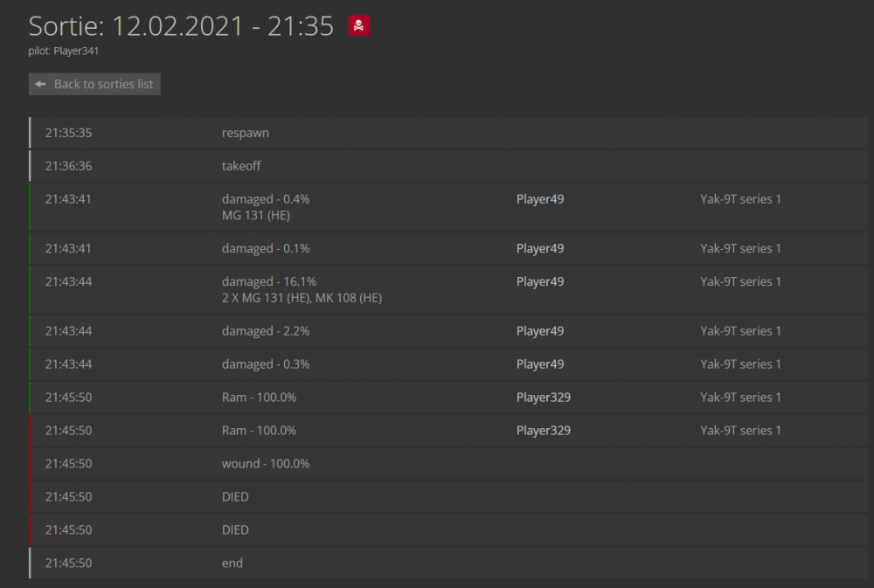
Task: Select the takeoff event row
Action: click(241, 166)
